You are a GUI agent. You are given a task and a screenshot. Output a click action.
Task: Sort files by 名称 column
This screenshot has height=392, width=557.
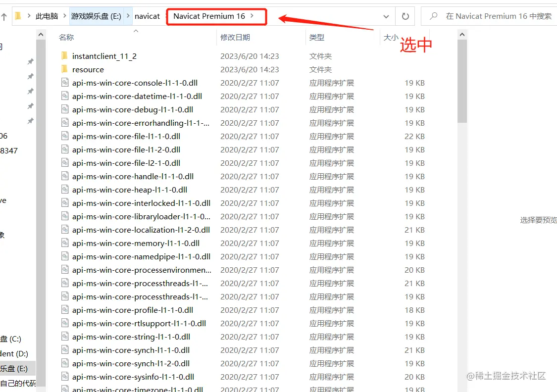(x=66, y=37)
